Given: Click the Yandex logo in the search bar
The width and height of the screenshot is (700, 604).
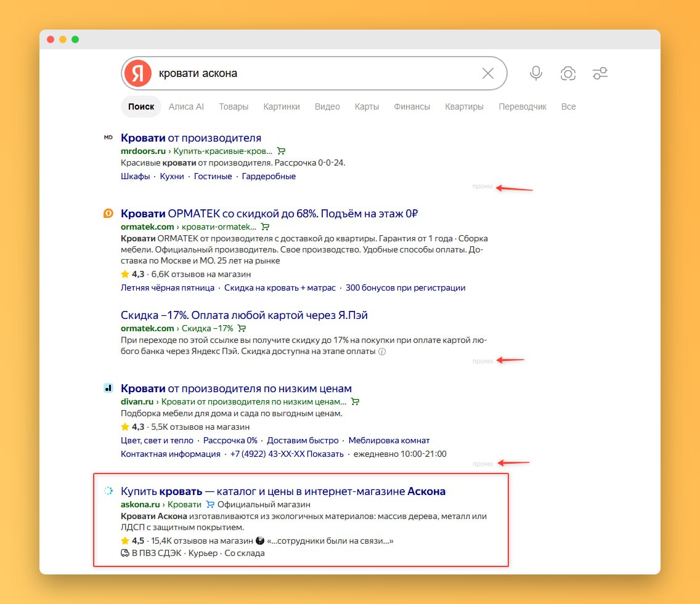Looking at the screenshot, I should [138, 73].
